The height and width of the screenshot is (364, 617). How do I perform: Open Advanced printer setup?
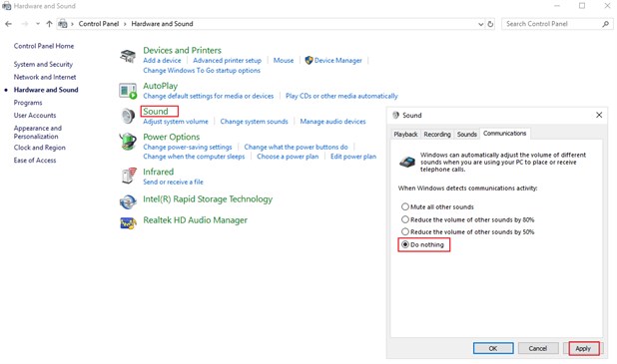coord(227,61)
